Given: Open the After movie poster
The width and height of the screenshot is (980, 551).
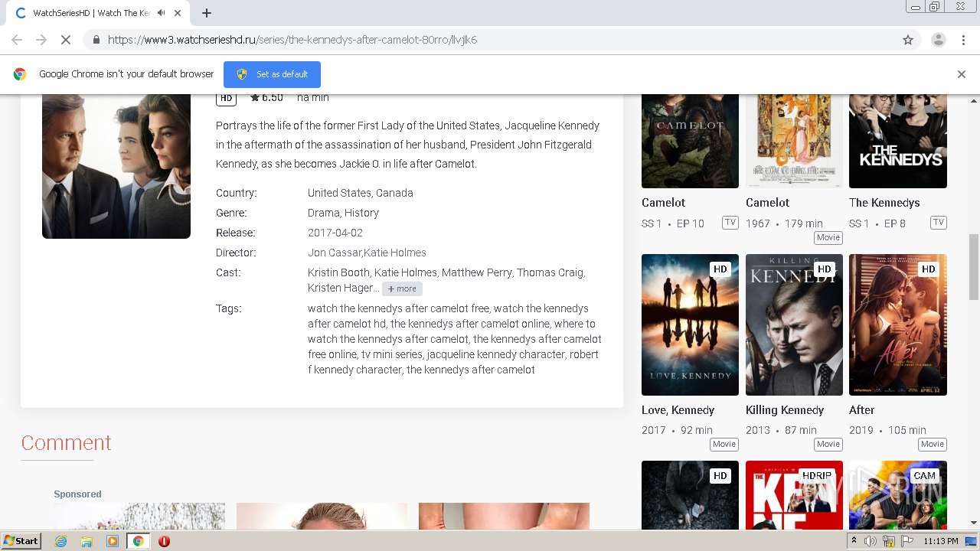Looking at the screenshot, I should point(898,324).
